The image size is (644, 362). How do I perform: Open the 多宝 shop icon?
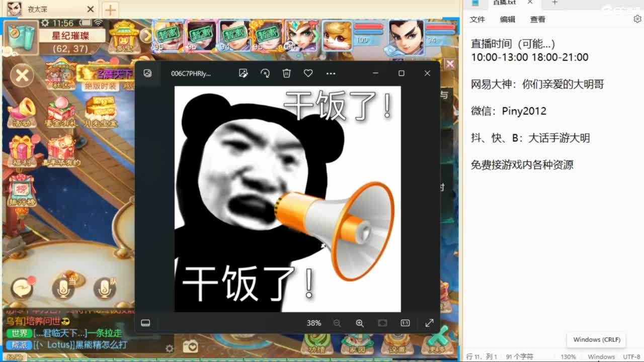[124, 37]
